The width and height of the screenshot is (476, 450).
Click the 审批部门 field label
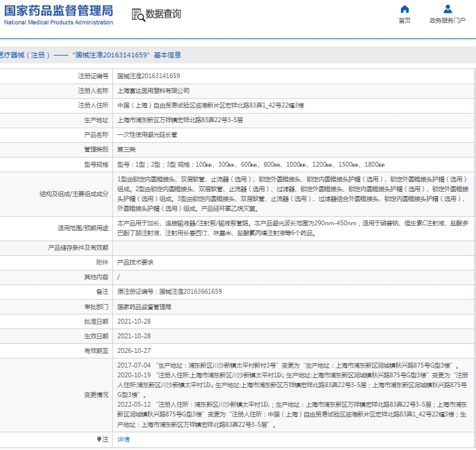[x=96, y=307]
